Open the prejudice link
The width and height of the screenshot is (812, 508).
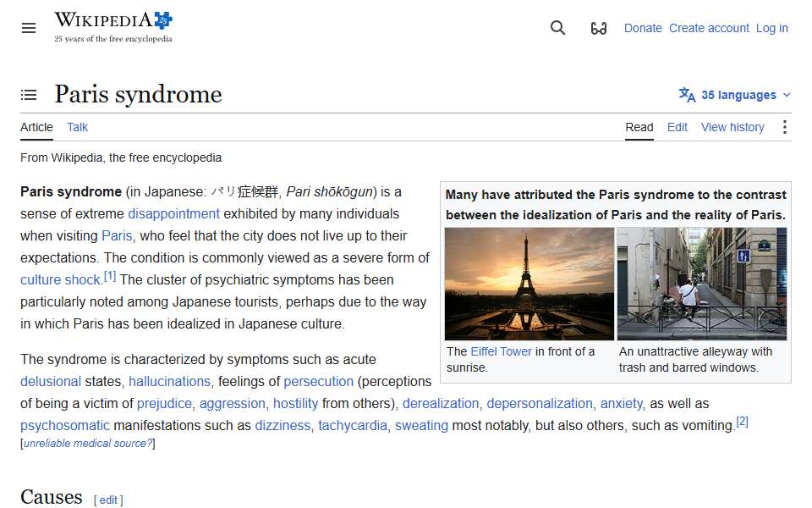164,403
